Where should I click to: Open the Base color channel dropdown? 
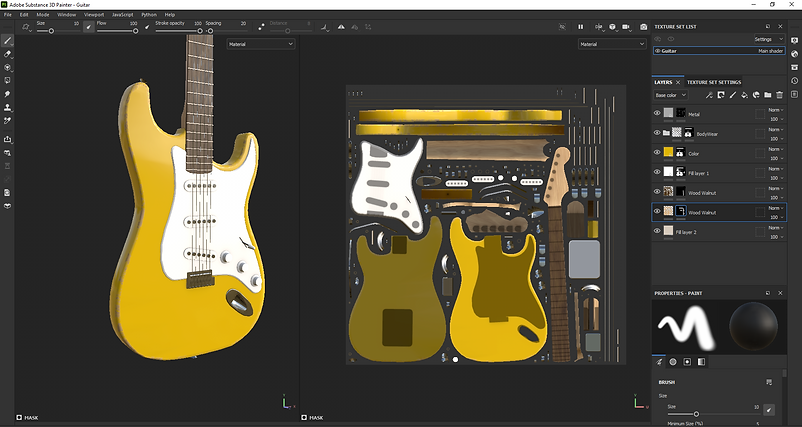click(x=670, y=95)
